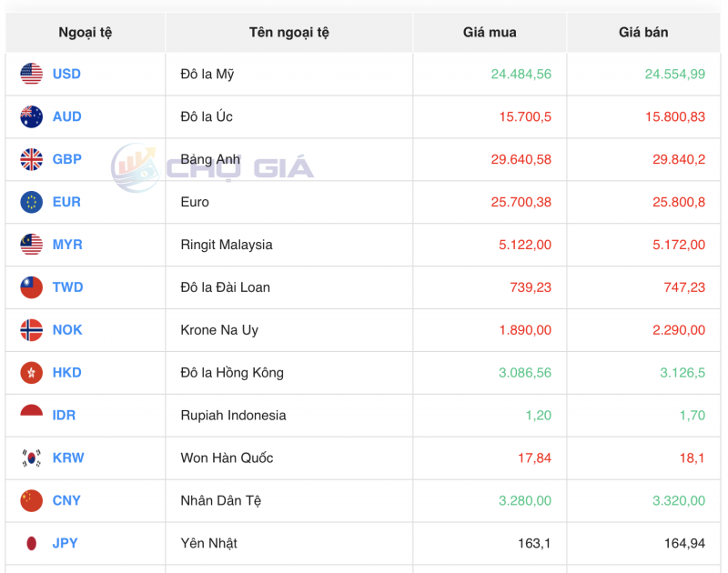Open the EUR currency link
The height and width of the screenshot is (573, 728).
pyautogui.click(x=66, y=202)
